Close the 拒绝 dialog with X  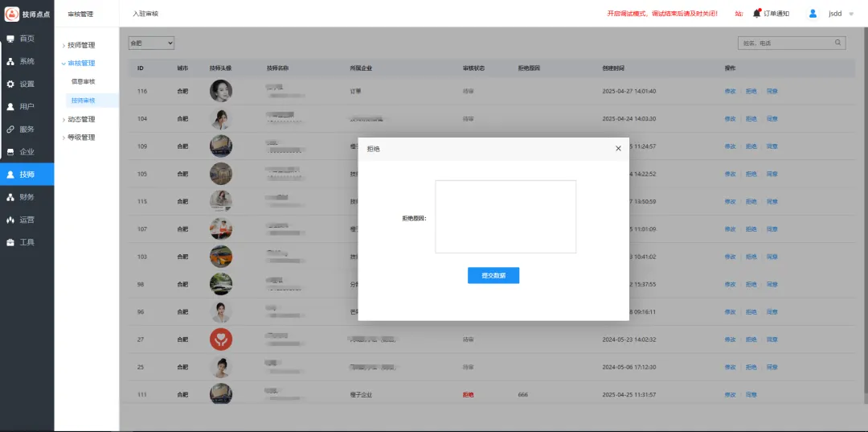(618, 149)
